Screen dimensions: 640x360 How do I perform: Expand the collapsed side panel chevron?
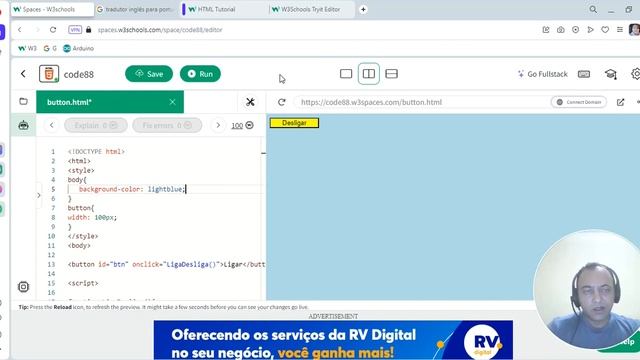coord(39,196)
